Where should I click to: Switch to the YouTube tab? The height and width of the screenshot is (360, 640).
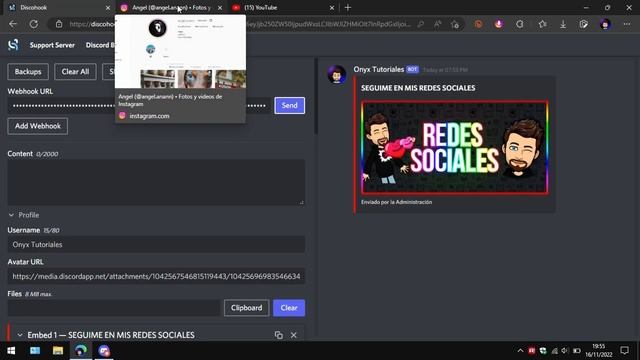[282, 8]
